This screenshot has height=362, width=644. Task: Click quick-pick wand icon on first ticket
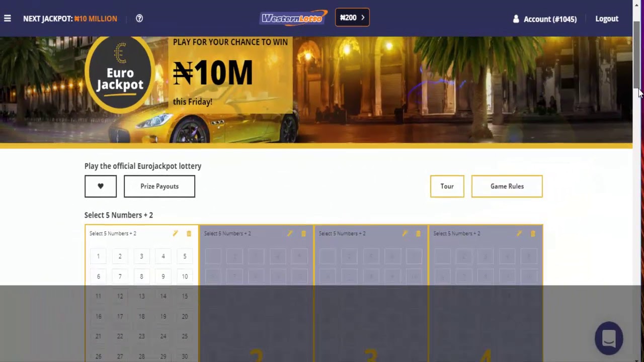175,233
